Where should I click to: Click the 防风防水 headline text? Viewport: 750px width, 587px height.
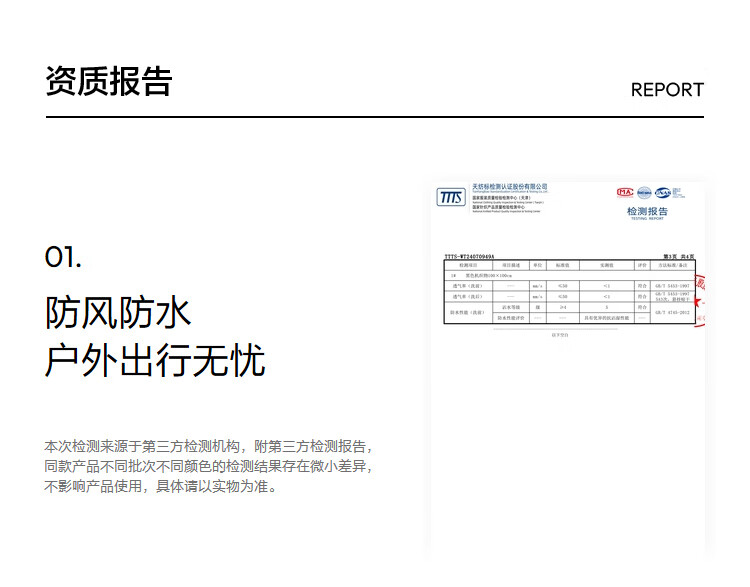[x=118, y=312]
